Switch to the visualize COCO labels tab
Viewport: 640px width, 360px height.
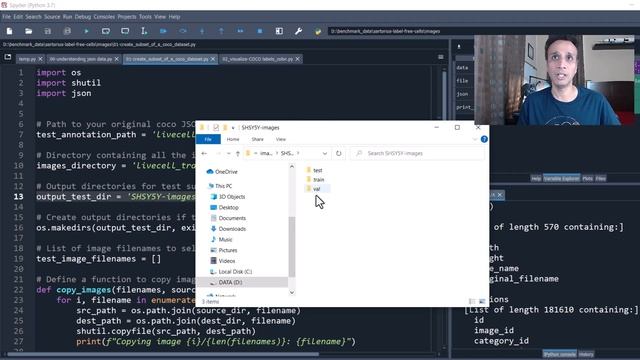[x=258, y=59]
